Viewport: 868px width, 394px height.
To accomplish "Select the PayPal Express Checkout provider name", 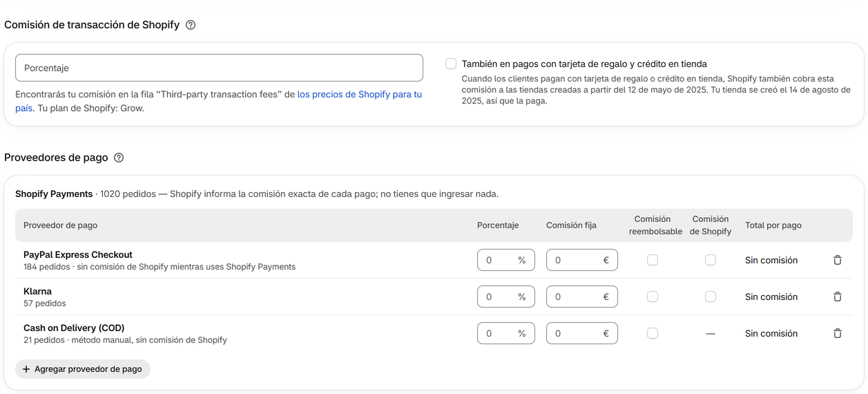I will 78,254.
